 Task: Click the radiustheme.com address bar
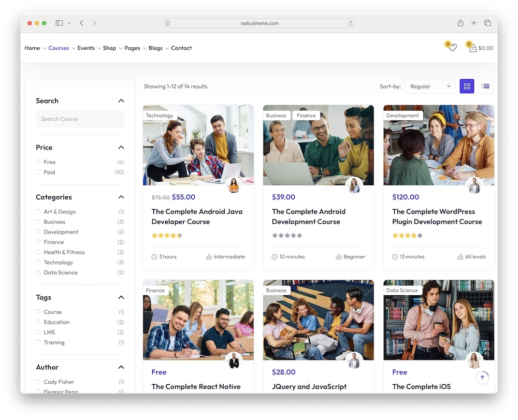[x=259, y=23]
